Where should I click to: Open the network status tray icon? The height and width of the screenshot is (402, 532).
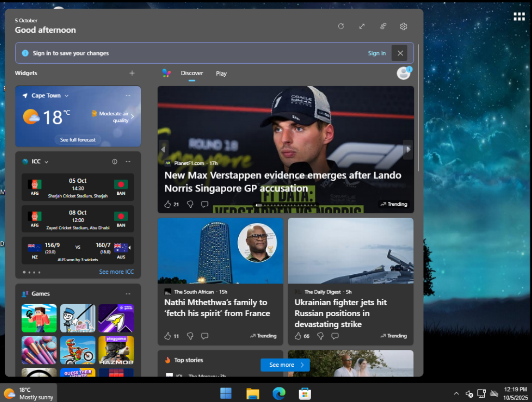481,393
